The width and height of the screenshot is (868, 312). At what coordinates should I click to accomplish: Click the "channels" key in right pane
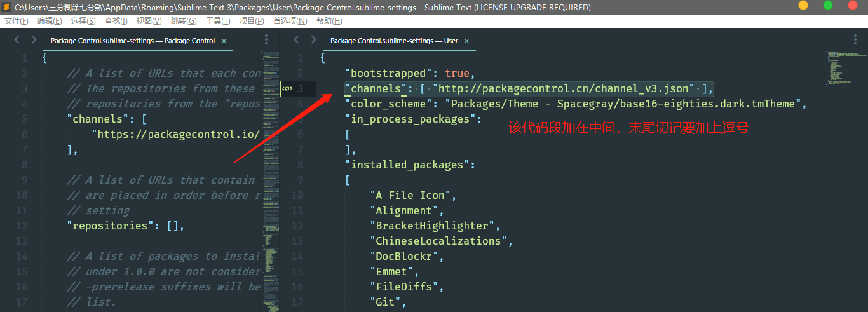[376, 88]
